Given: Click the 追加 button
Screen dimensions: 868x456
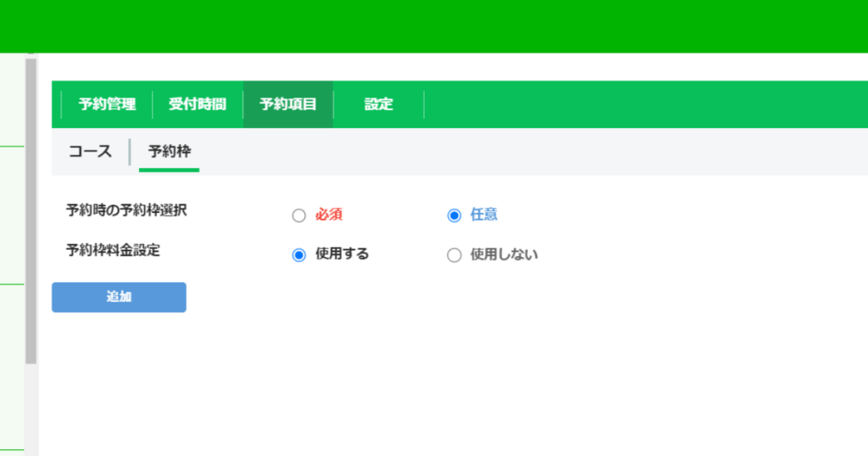Looking at the screenshot, I should 119,298.
